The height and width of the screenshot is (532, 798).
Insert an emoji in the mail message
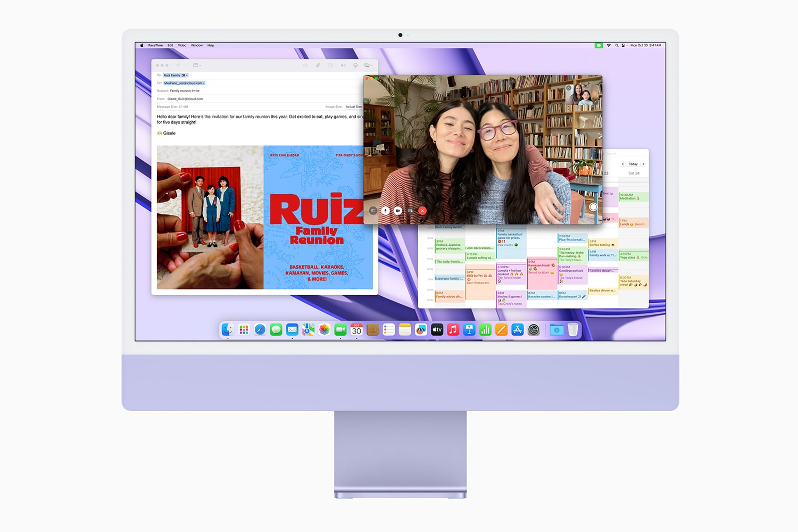(355, 65)
